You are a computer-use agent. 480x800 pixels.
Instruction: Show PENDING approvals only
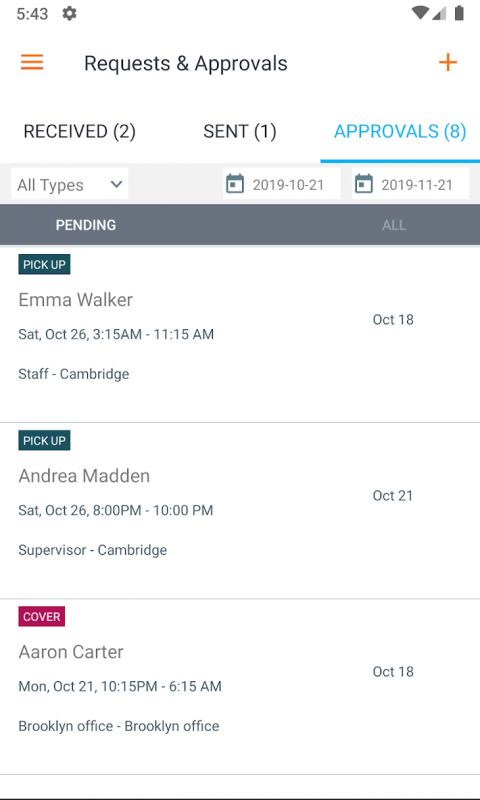click(86, 225)
